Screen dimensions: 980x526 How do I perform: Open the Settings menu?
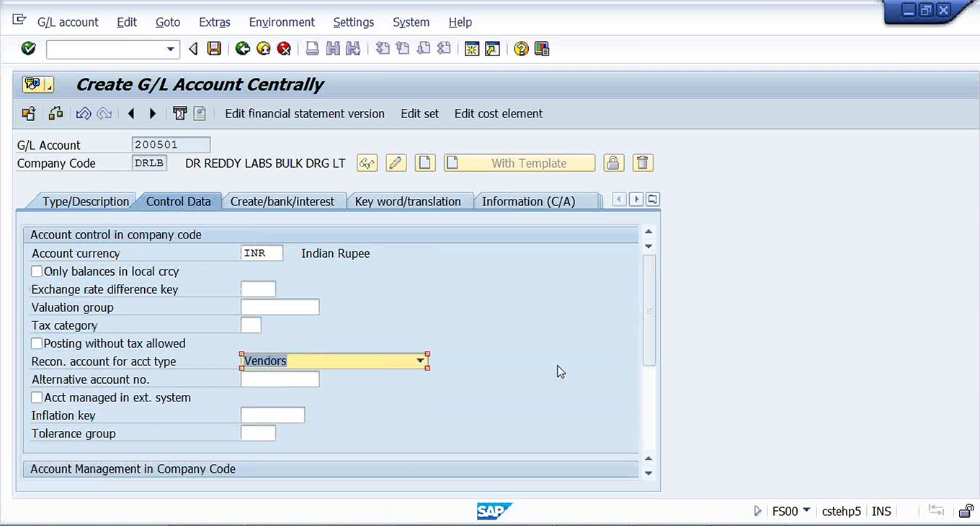pos(353,22)
